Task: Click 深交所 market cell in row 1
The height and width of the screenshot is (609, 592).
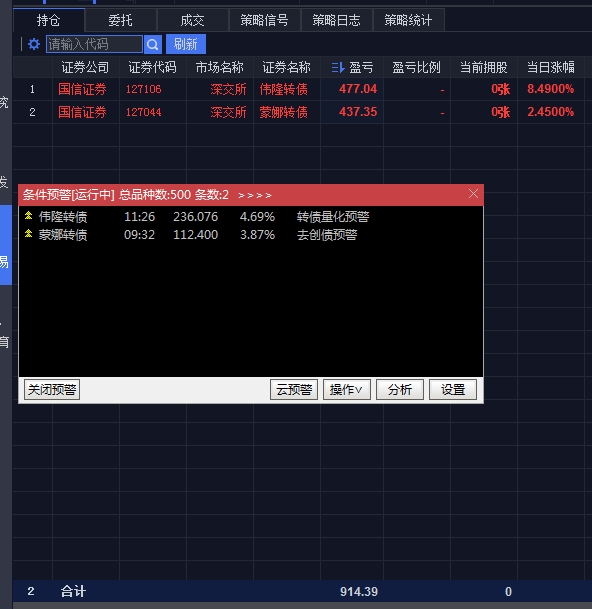Action: coord(228,89)
